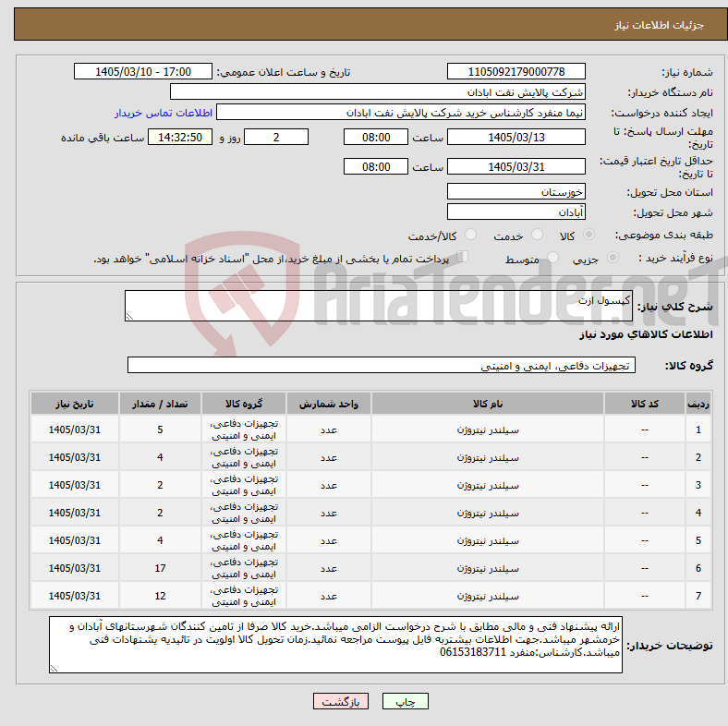Click the تعداد / مقدار column header
728x726 pixels.
[x=160, y=404]
